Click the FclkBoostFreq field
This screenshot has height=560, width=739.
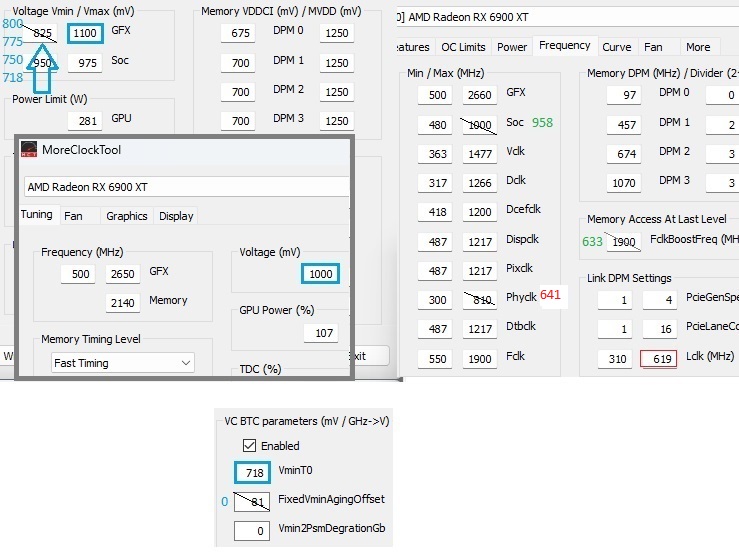(x=624, y=242)
